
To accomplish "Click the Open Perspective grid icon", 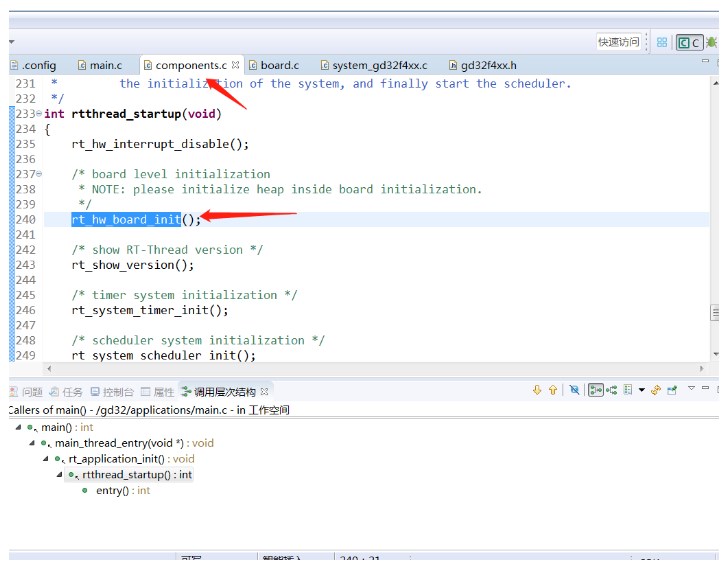I will [662, 42].
